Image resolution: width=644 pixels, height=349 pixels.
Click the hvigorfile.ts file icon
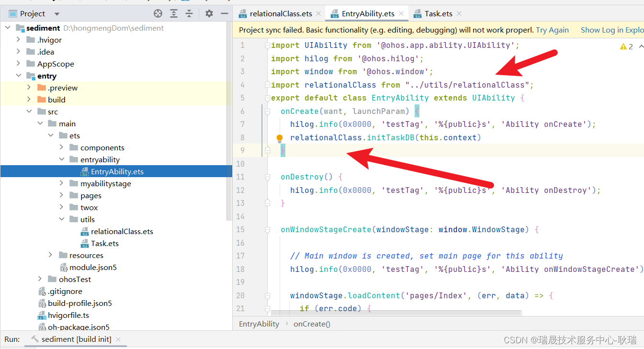point(42,315)
